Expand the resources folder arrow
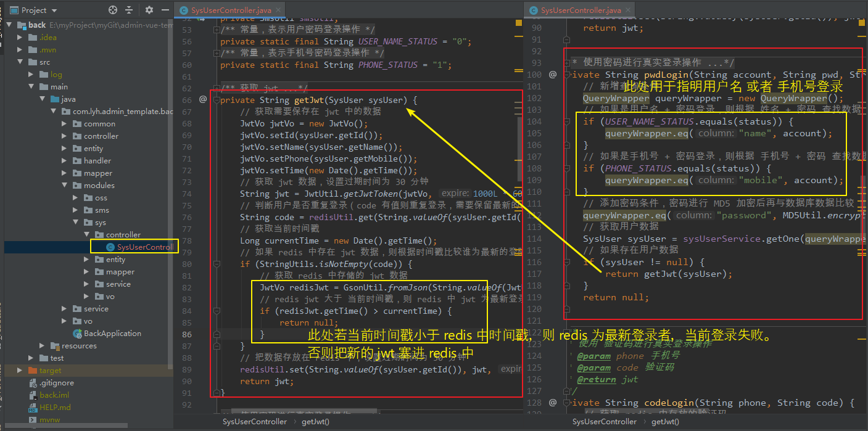The image size is (868, 431). point(43,345)
